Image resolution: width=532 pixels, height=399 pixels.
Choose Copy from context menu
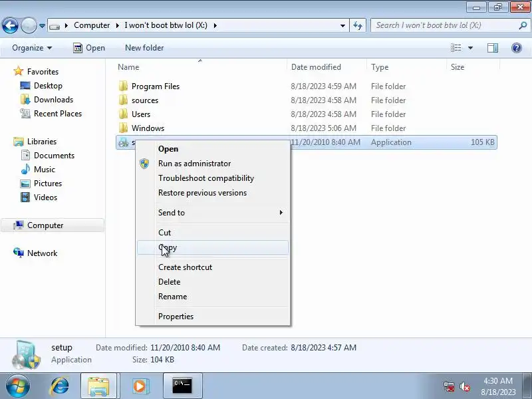pos(213,247)
